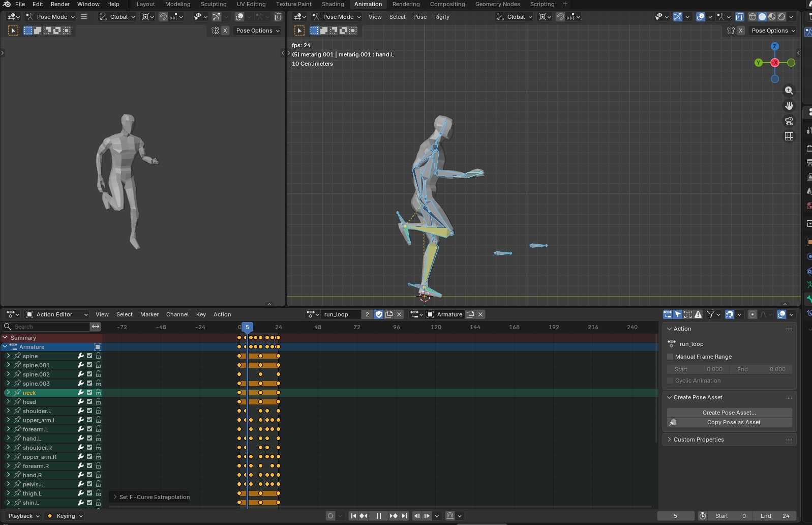Click Copy Pose as Asset button
Screen dimensions: 812x525
click(x=729, y=422)
